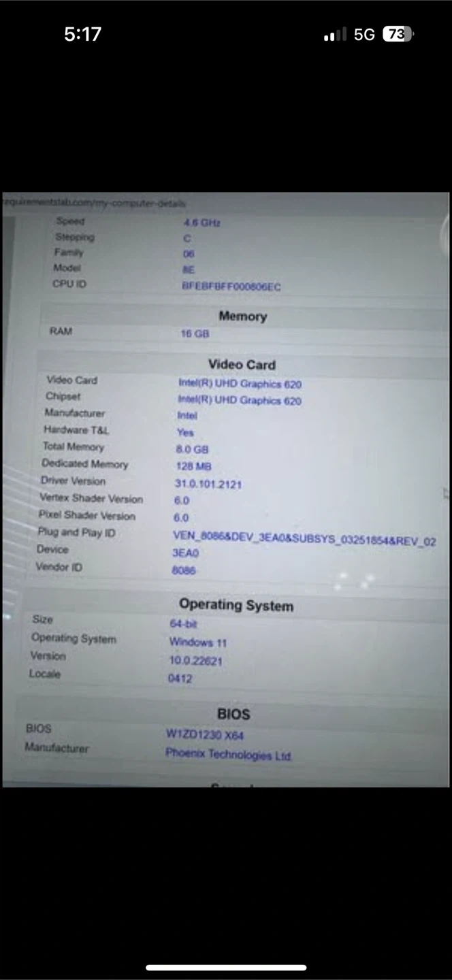452x980 pixels.
Task: Click the Video Card section heading
Action: [242, 365]
